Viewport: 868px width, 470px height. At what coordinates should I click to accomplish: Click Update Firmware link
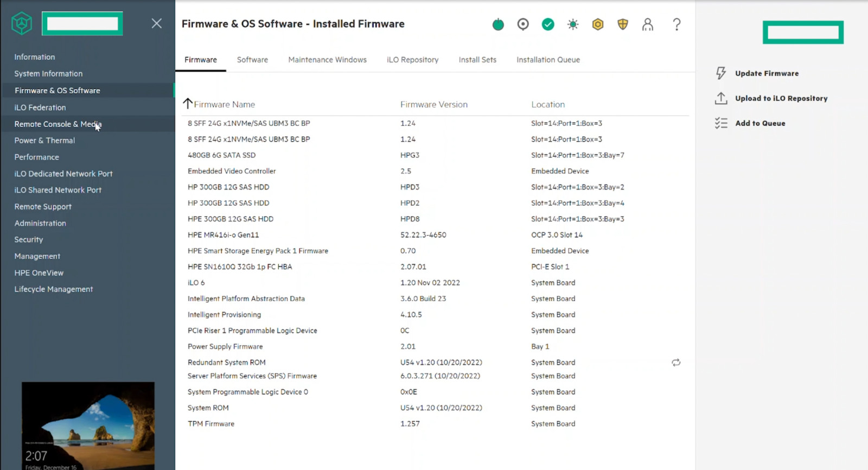click(x=767, y=73)
